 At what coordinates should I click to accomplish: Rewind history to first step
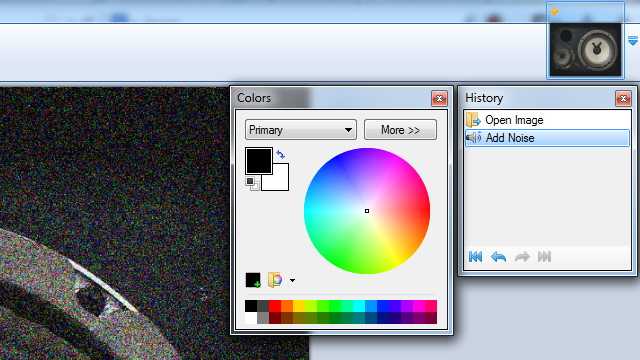pyautogui.click(x=476, y=257)
